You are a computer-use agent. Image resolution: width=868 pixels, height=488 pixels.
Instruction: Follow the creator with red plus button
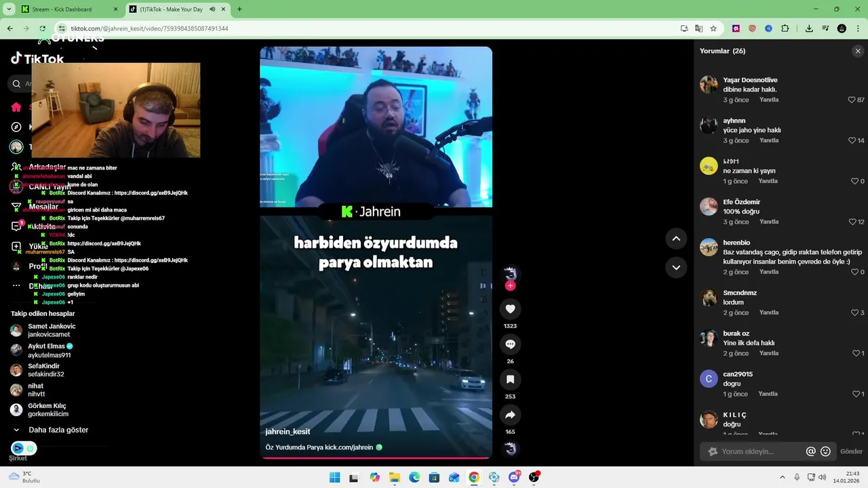pyautogui.click(x=510, y=285)
